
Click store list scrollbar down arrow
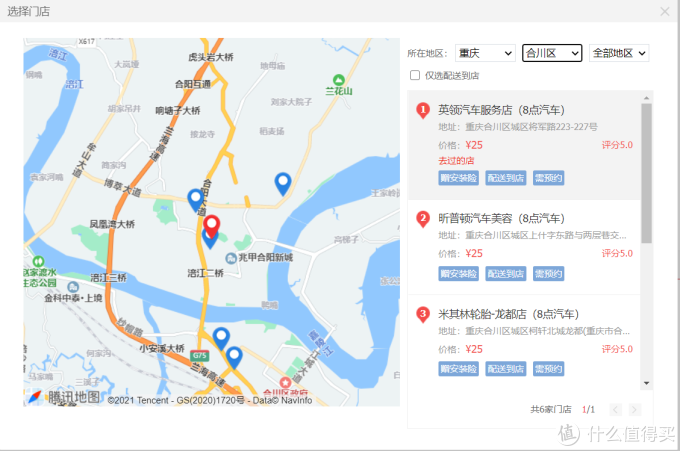click(646, 383)
